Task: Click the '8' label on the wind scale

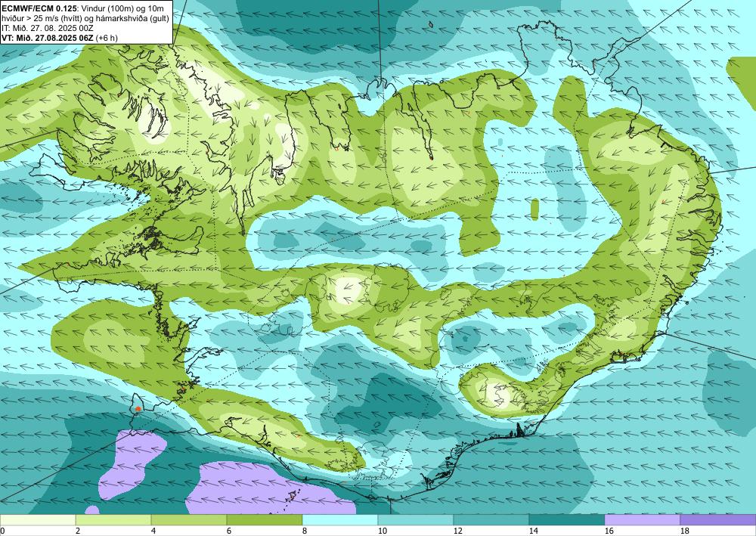Action: pos(305,531)
